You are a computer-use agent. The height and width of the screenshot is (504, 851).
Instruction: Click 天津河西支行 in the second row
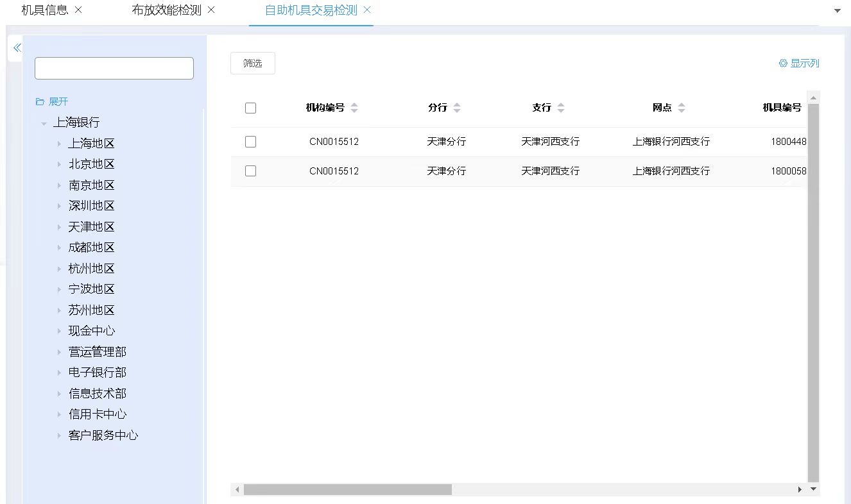coord(550,171)
